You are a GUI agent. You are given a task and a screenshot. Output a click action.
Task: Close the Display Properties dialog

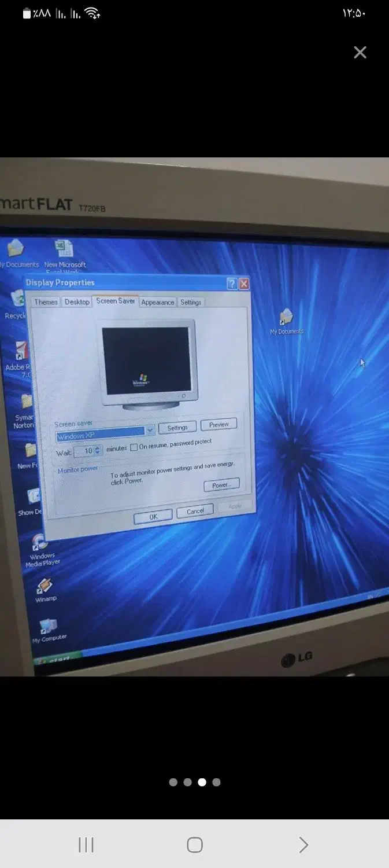(x=244, y=284)
